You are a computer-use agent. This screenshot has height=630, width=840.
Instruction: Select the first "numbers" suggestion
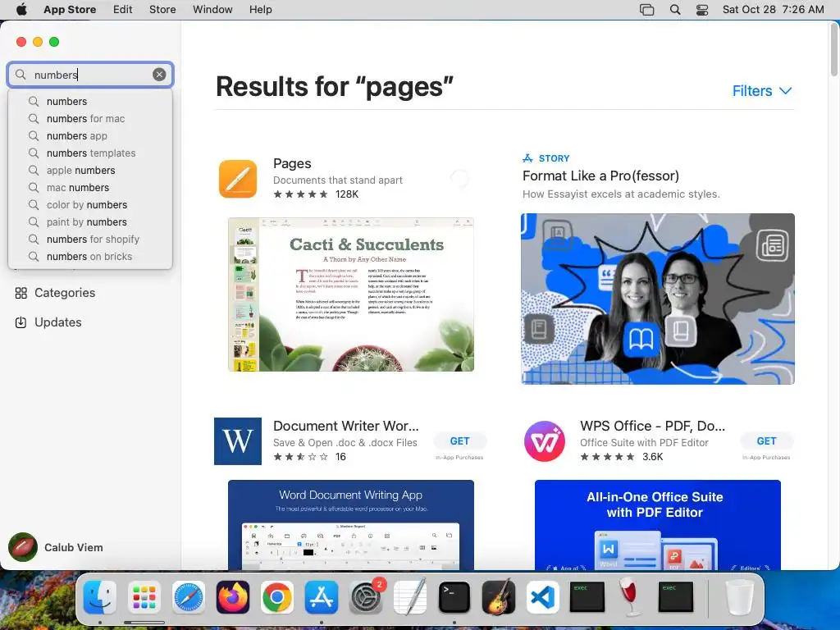90,101
